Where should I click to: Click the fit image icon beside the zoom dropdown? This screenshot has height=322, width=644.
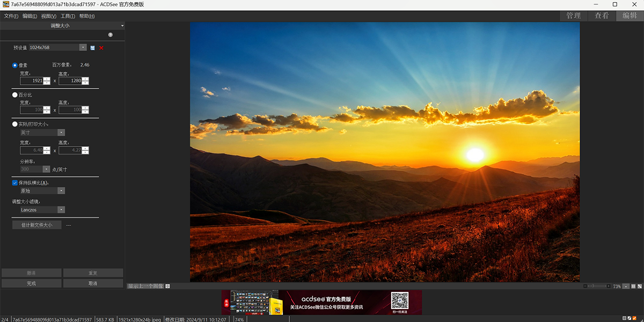pos(633,286)
